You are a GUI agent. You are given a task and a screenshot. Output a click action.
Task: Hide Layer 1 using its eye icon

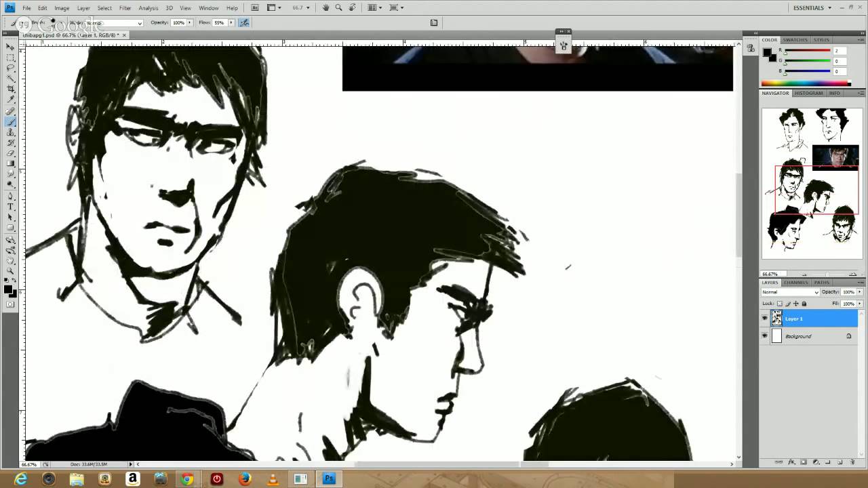click(765, 319)
